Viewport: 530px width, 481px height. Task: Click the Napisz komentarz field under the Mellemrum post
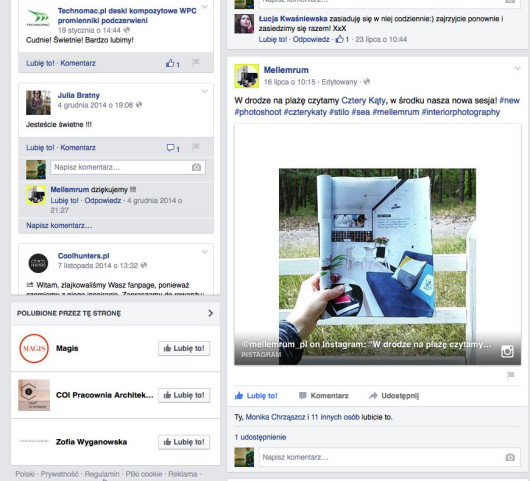click(390, 457)
